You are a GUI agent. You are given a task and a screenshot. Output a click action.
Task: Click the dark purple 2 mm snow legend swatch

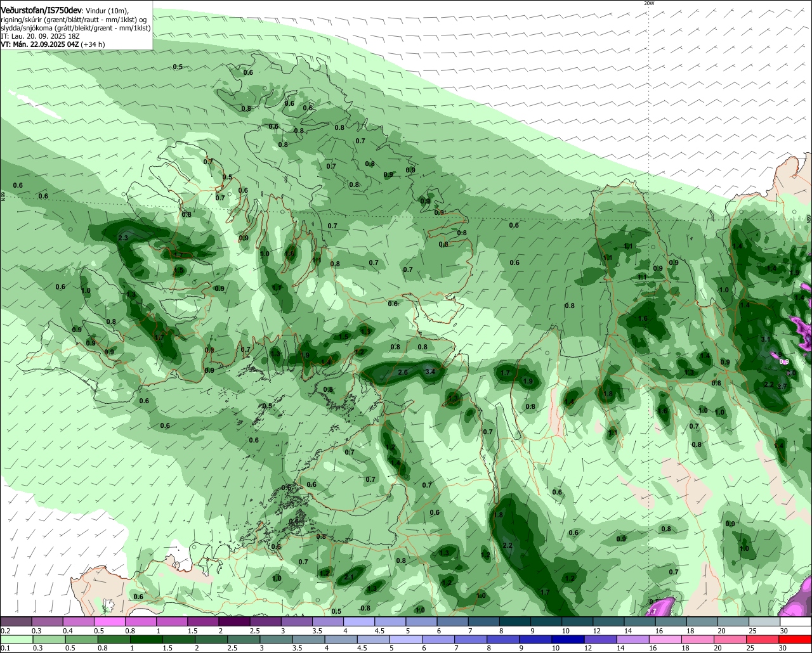coord(234,622)
